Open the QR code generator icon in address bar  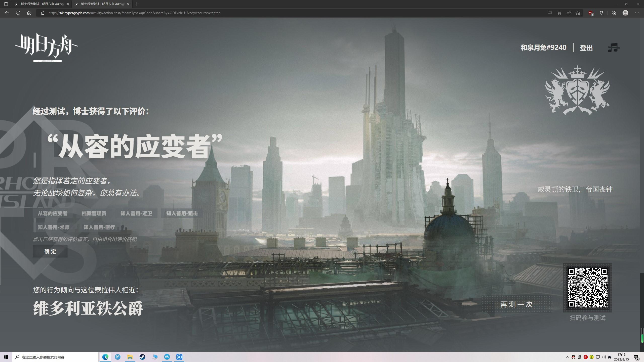tap(559, 13)
